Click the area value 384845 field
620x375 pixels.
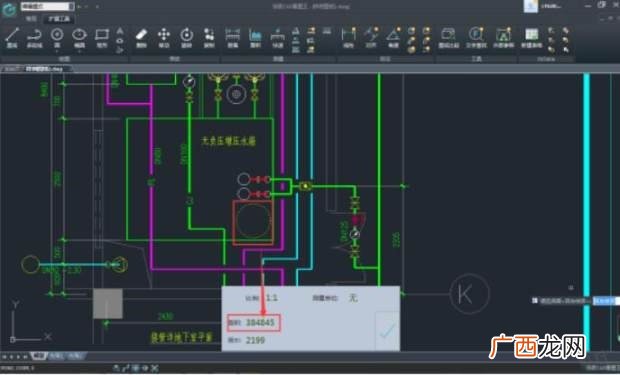tap(254, 323)
